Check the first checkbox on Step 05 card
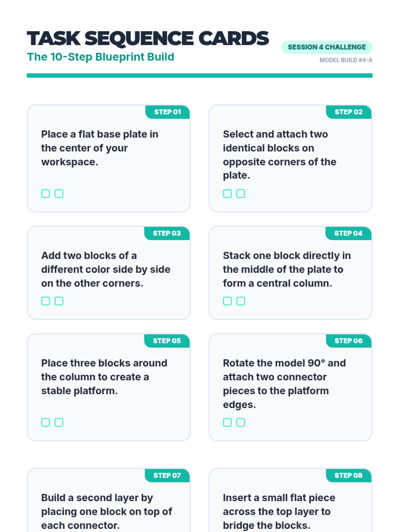The image size is (399, 532). click(x=46, y=422)
